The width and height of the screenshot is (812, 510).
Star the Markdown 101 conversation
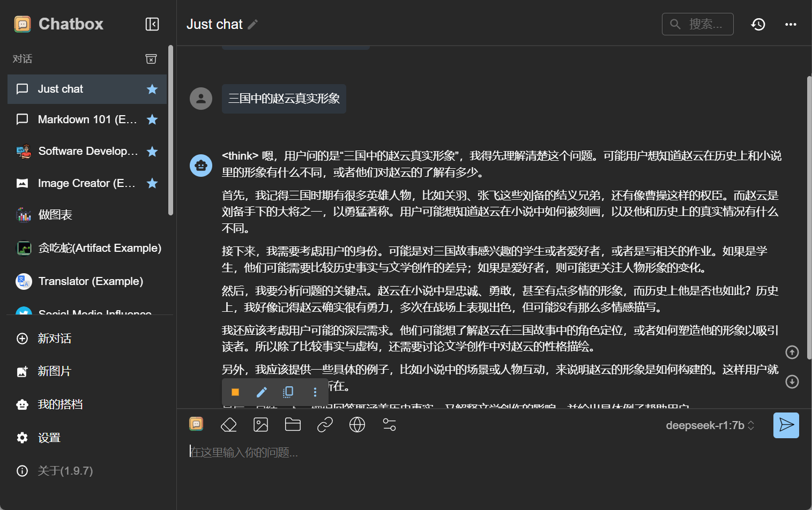pyautogui.click(x=152, y=119)
